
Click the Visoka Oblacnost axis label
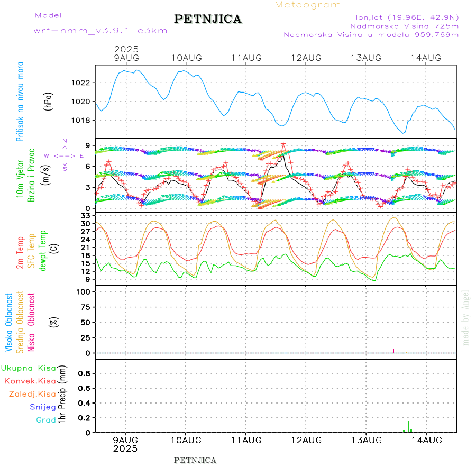[10, 322]
